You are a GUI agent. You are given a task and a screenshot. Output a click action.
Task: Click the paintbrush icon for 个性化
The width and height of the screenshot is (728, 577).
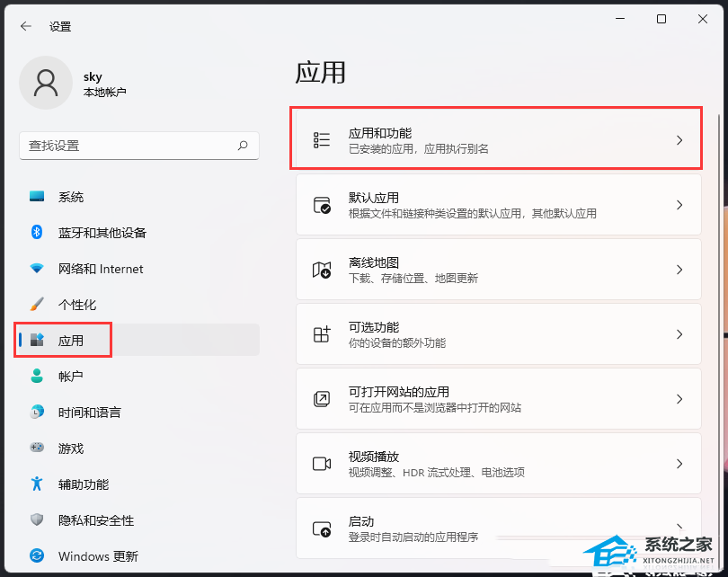(x=37, y=304)
